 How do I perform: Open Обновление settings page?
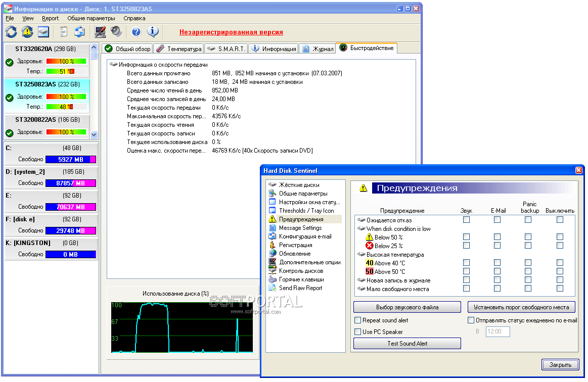pos(294,254)
